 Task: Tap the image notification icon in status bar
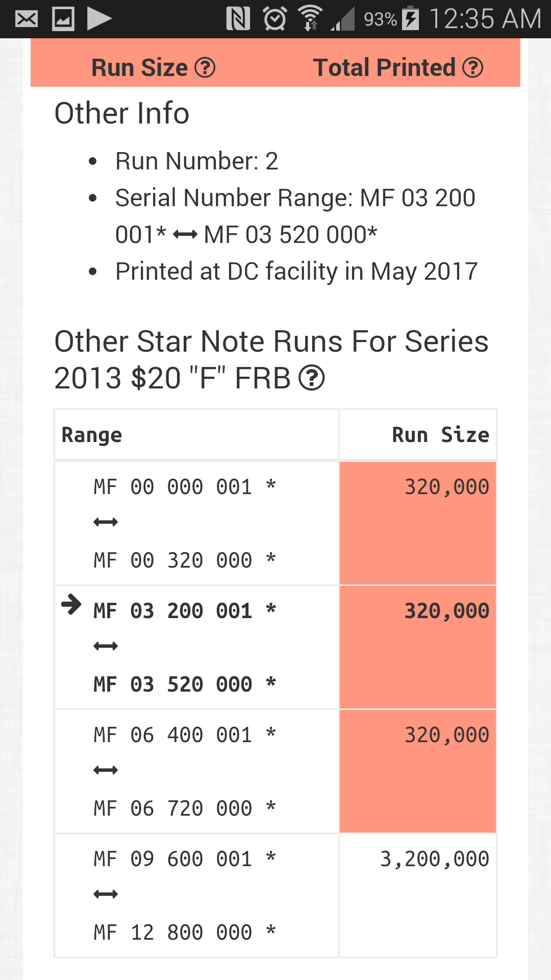(63, 19)
